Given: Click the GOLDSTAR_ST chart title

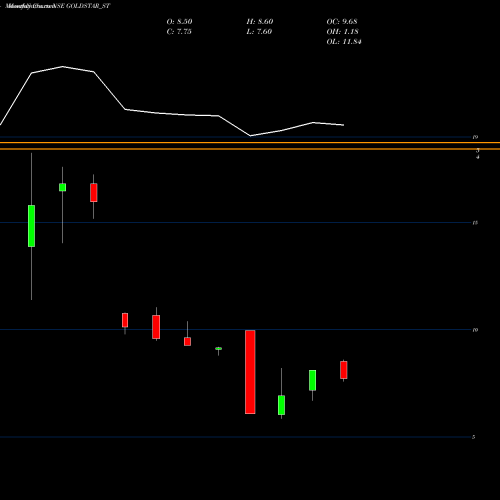Looking at the screenshot, I should coord(58,6).
